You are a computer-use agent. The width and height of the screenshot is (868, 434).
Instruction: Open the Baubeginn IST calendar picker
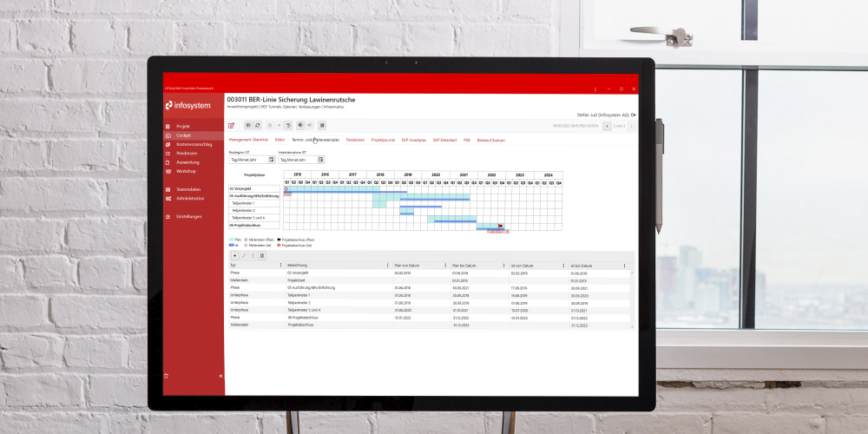[x=271, y=160]
